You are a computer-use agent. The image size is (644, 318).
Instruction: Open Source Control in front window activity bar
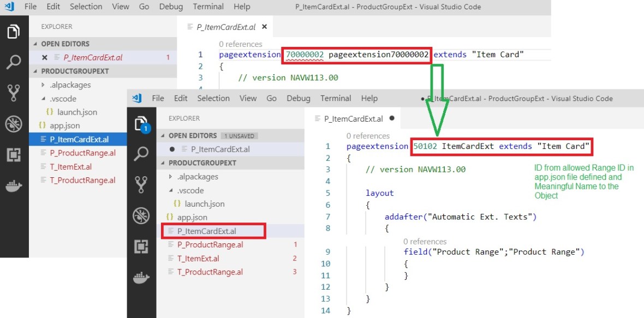pos(141,184)
